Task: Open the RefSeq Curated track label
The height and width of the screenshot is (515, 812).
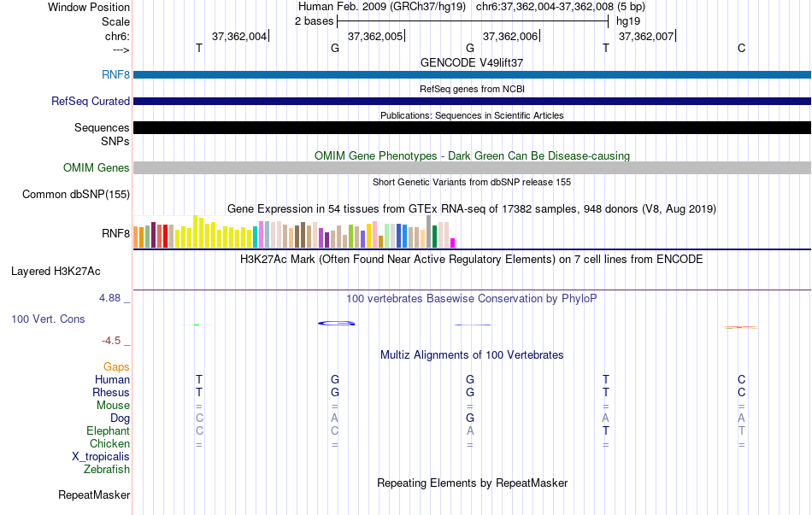Action: click(90, 101)
